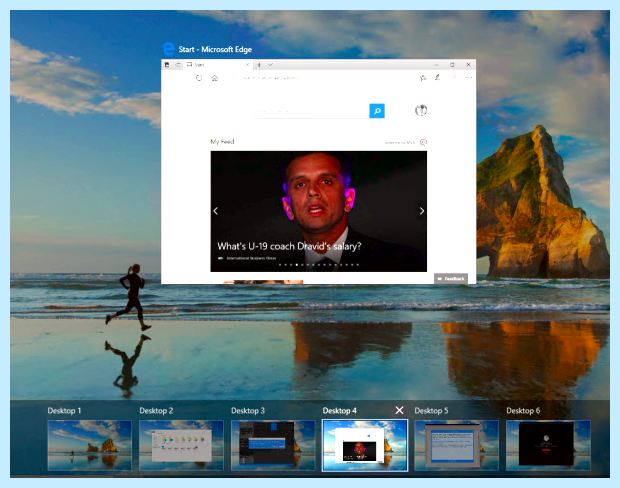Restore the Edge window with the maximize button

coord(452,64)
